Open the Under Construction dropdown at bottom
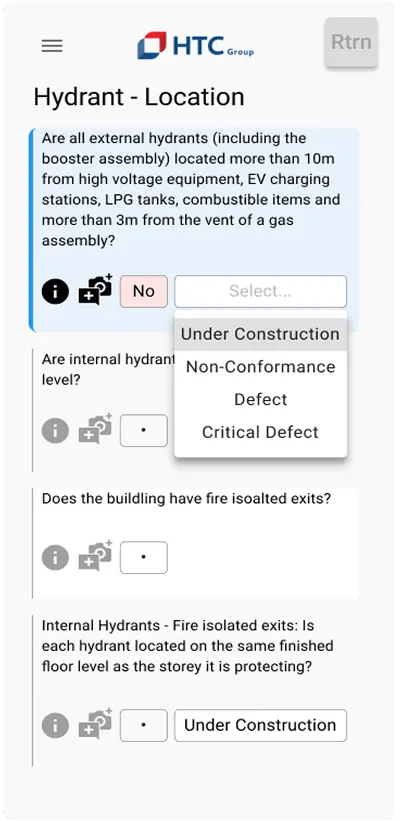 260,725
